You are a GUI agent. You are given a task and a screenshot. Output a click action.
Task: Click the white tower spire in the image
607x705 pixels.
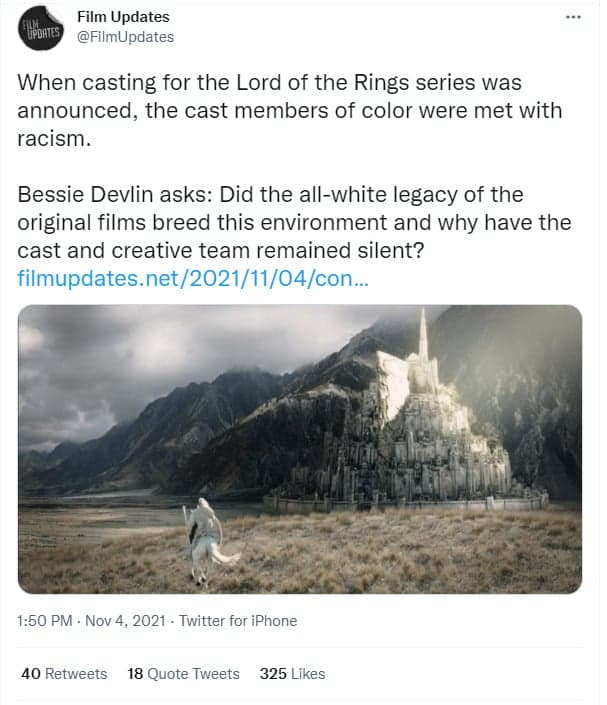(423, 333)
